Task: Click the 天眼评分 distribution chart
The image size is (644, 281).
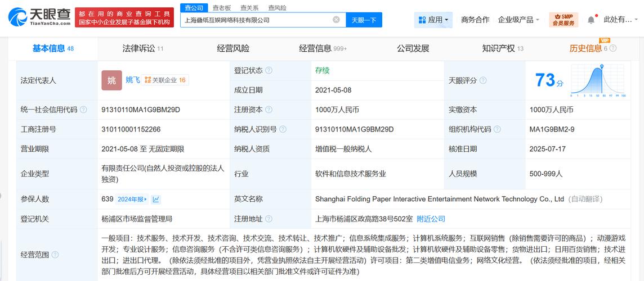Action: click(598, 81)
